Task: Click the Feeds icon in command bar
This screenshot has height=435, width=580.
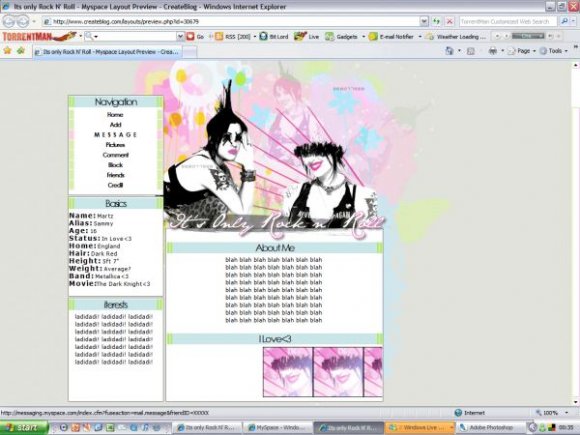Action: pos(471,51)
